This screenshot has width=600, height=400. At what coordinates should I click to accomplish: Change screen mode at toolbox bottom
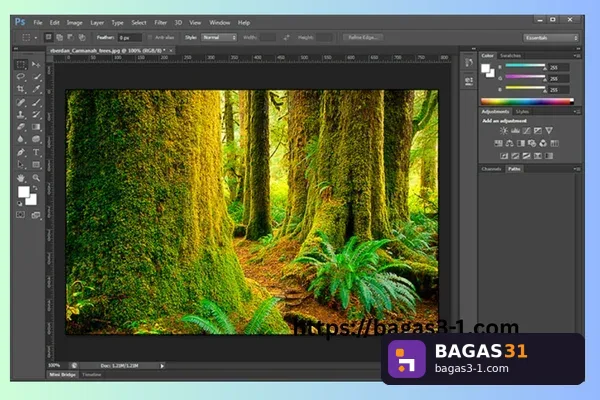36,215
